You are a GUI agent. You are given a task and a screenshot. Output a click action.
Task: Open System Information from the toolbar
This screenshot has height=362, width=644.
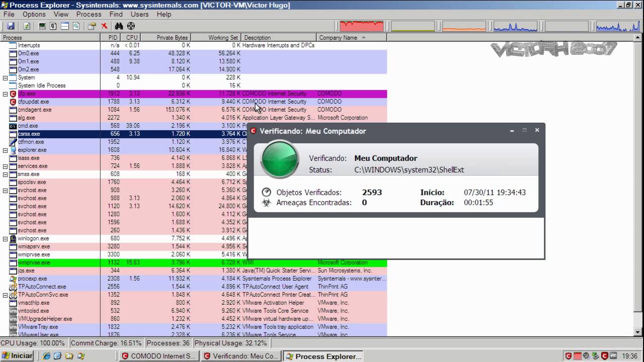click(42, 26)
